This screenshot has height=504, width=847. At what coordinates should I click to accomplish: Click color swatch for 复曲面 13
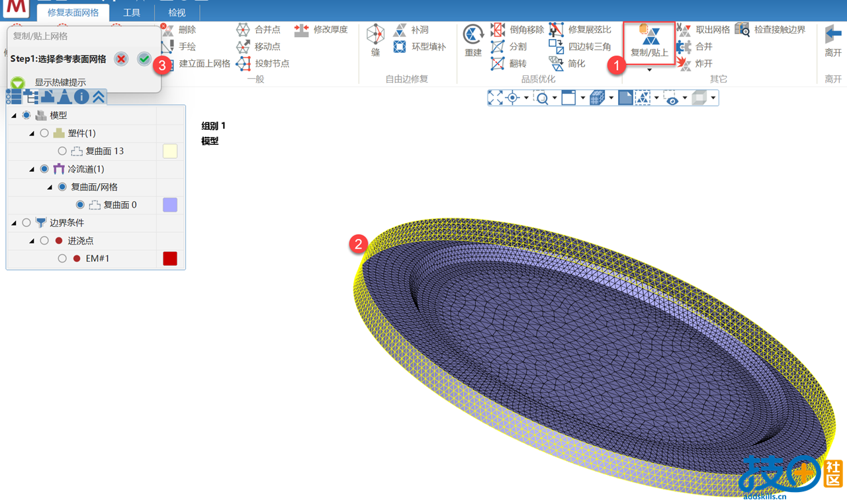[x=170, y=151]
